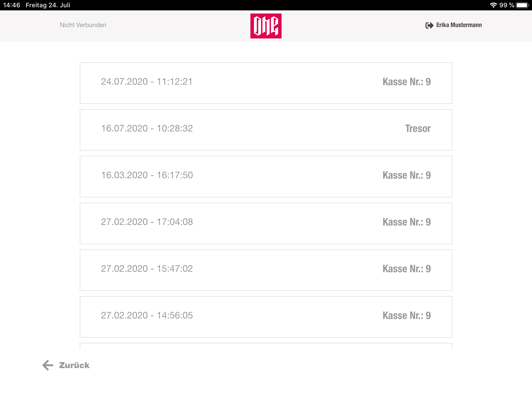This screenshot has height=399, width=532.
Task: Tap the 14:46 clock in status bar
Action: pyautogui.click(x=12, y=5)
